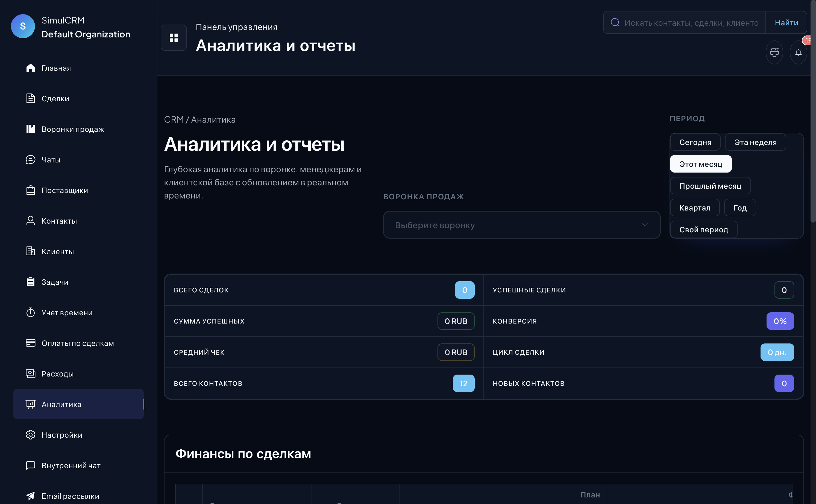Click Свой период to set custom dates
Viewport: 816px width, 504px height.
tap(704, 229)
